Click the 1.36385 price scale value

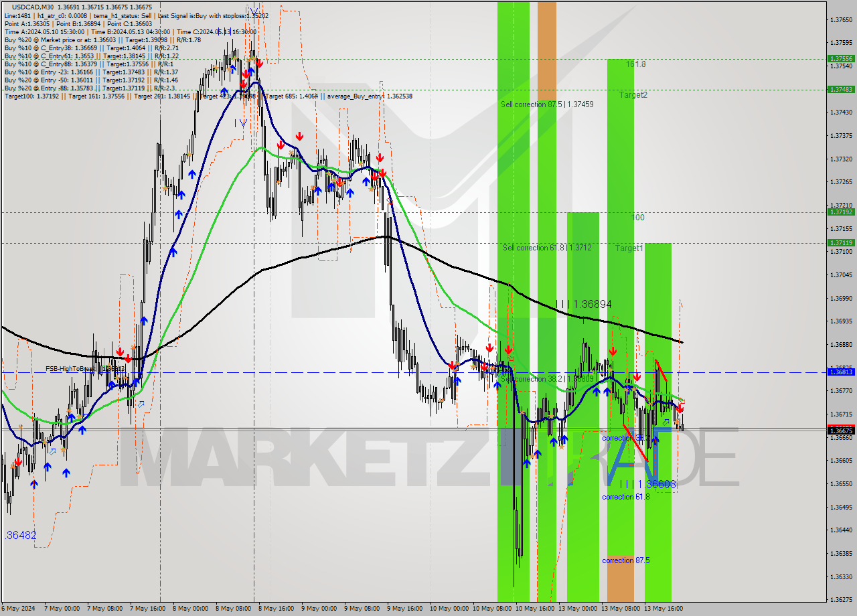(841, 554)
